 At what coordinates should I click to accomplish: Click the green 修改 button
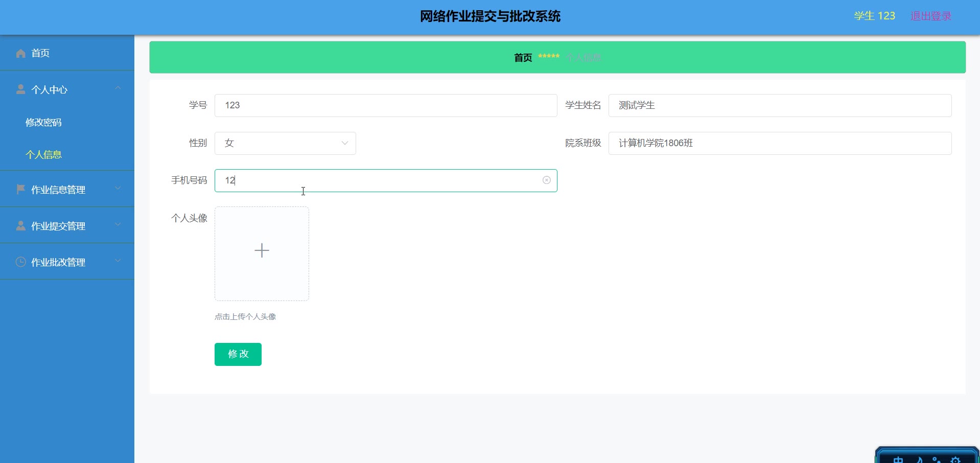tap(238, 354)
